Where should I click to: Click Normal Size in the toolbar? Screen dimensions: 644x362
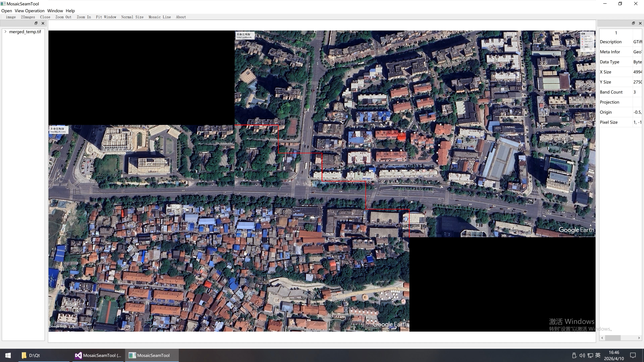point(132,17)
